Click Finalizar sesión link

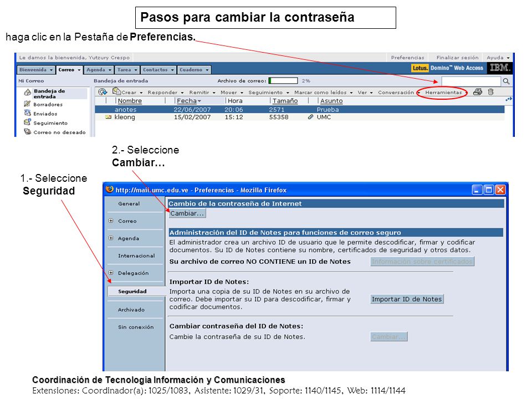click(x=457, y=58)
